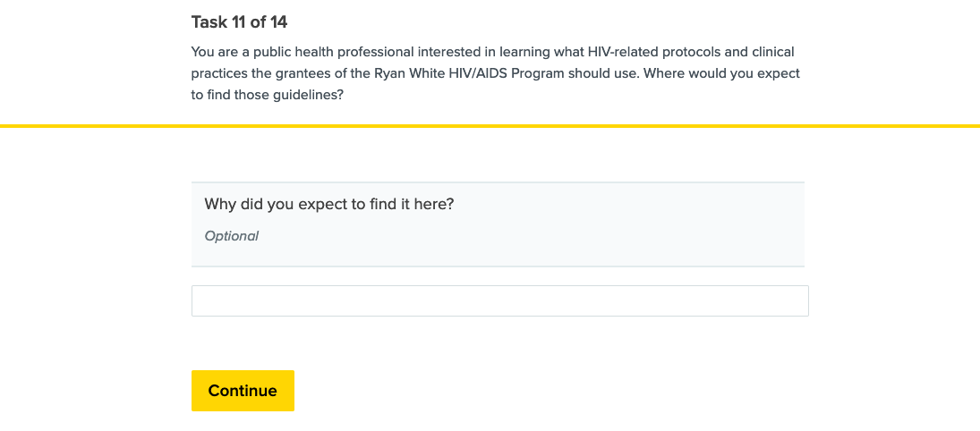Focus the empty answer text field

[499, 301]
